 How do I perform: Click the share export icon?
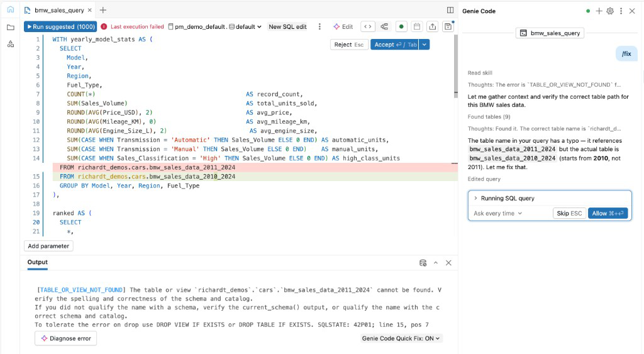(432, 26)
